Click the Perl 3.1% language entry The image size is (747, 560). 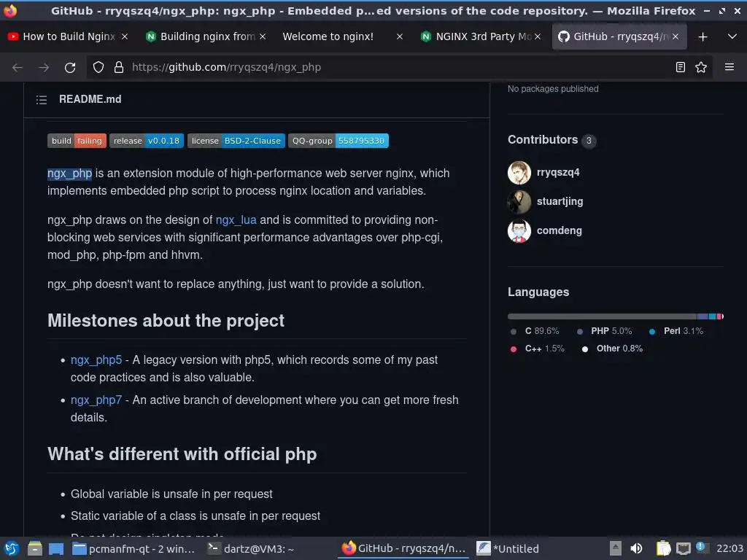click(676, 331)
